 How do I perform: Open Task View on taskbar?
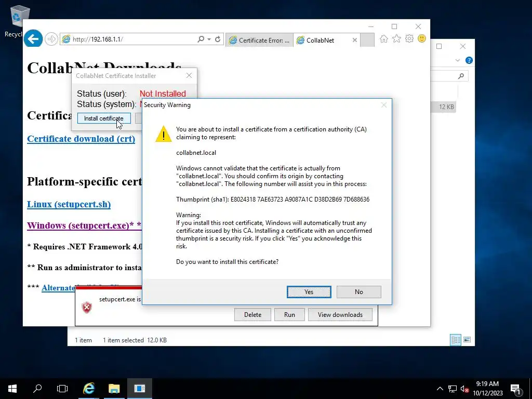62,389
